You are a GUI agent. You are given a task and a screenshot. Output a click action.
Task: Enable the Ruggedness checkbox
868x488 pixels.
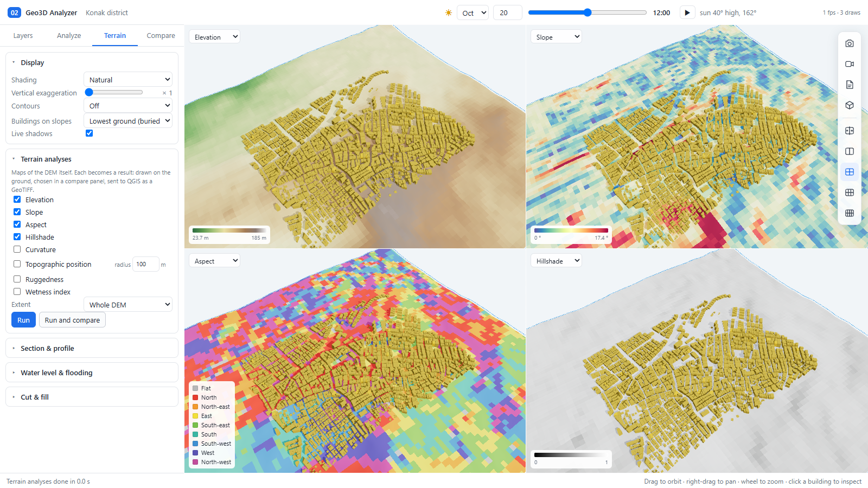17,279
